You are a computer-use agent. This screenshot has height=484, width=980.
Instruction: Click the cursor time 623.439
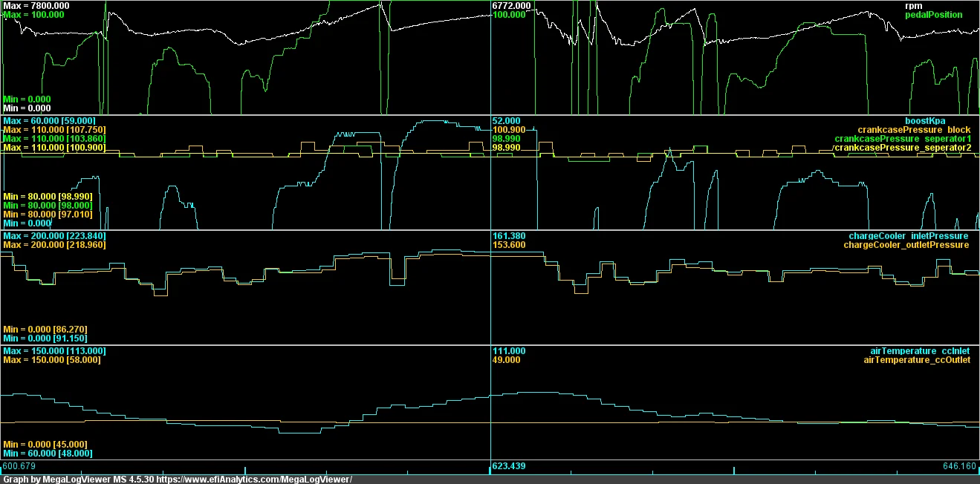(x=509, y=467)
